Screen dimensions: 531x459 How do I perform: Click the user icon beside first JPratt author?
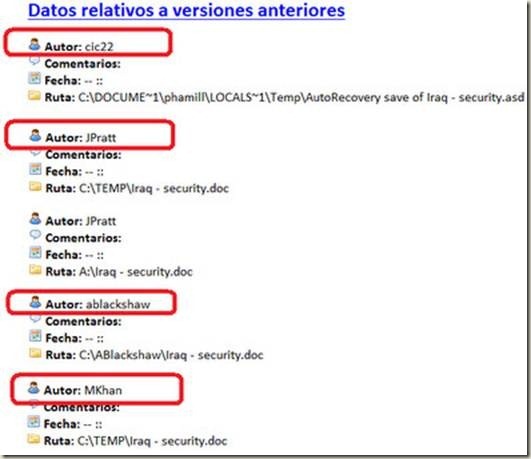[x=35, y=135]
